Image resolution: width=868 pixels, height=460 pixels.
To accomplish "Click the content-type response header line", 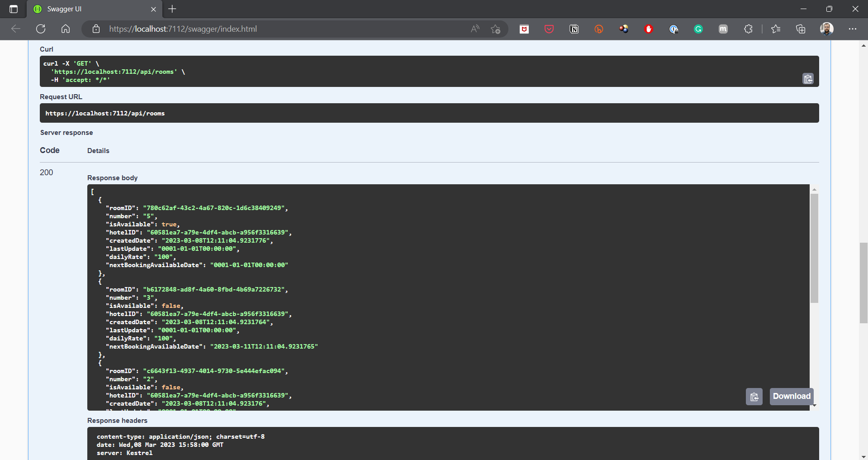I will (x=180, y=436).
